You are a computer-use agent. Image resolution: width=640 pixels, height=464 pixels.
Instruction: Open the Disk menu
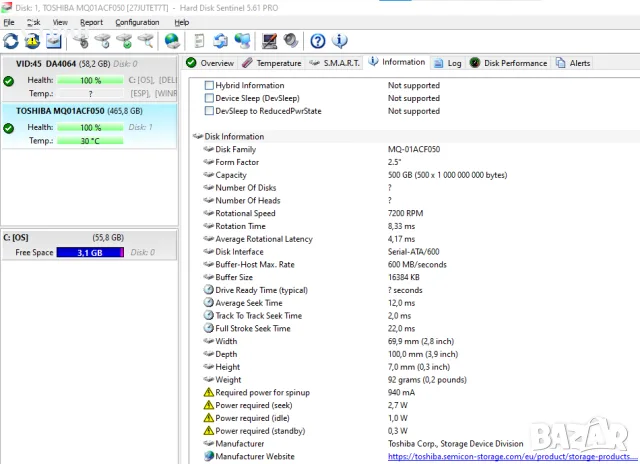pyautogui.click(x=33, y=22)
